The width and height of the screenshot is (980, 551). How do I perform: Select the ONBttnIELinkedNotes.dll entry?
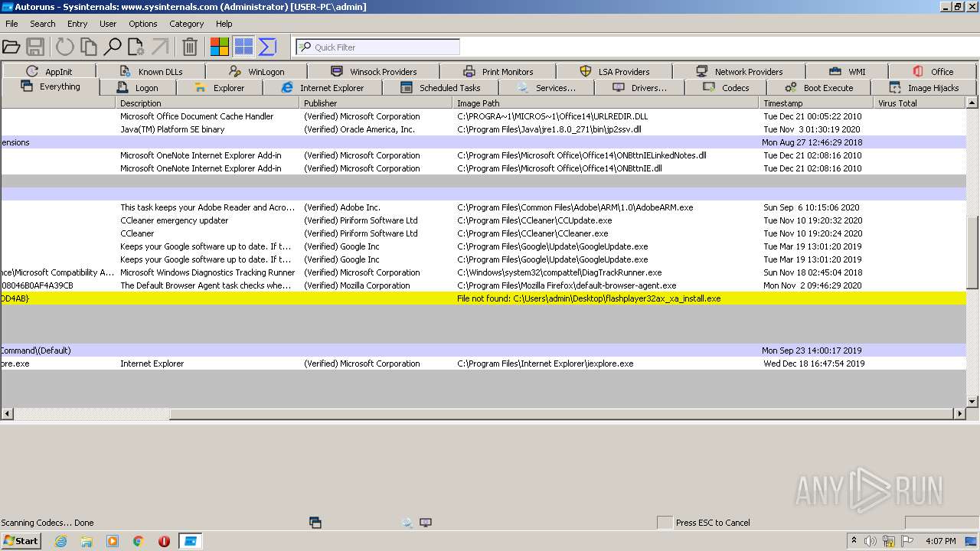tap(582, 155)
